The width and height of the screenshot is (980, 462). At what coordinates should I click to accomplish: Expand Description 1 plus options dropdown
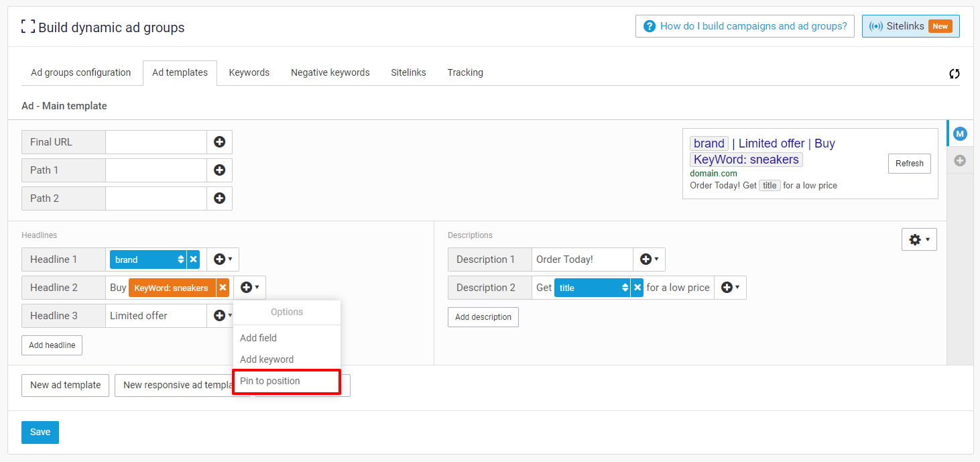click(649, 259)
